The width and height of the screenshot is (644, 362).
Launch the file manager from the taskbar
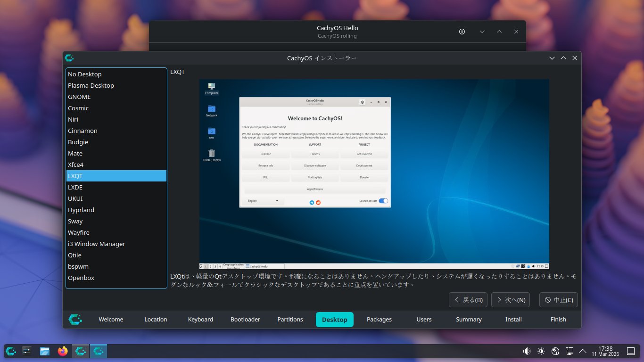[x=45, y=351]
